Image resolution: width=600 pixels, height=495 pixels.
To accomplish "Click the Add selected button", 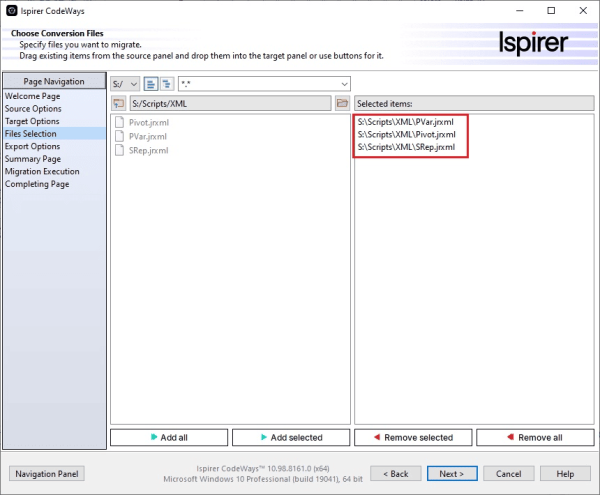I will click(291, 438).
